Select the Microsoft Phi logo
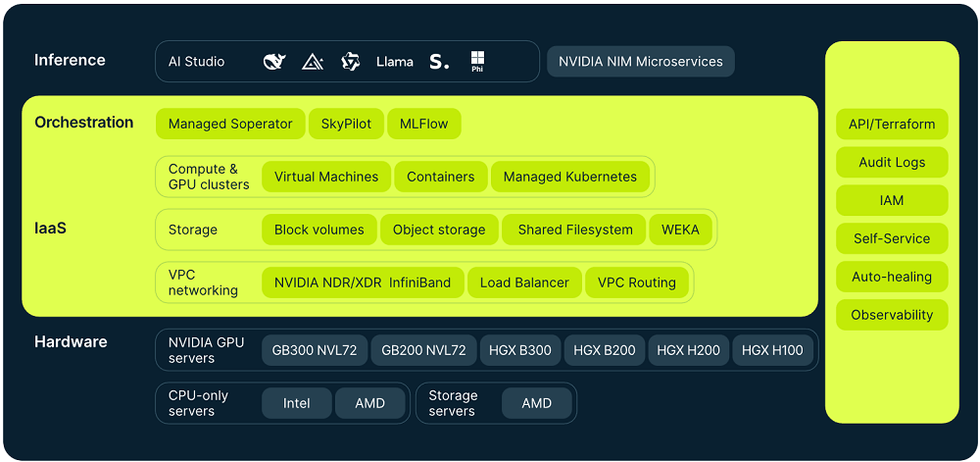This screenshot has height=462, width=980. [x=477, y=62]
